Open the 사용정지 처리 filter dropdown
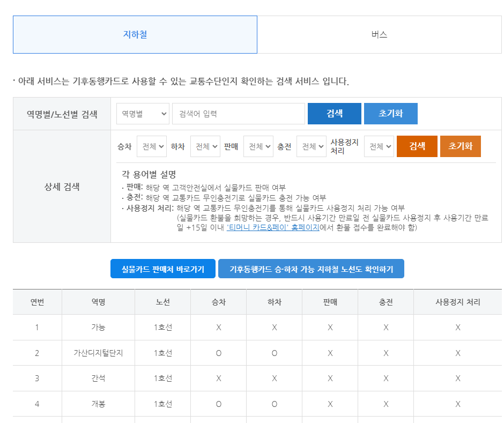504x423 pixels. click(379, 146)
